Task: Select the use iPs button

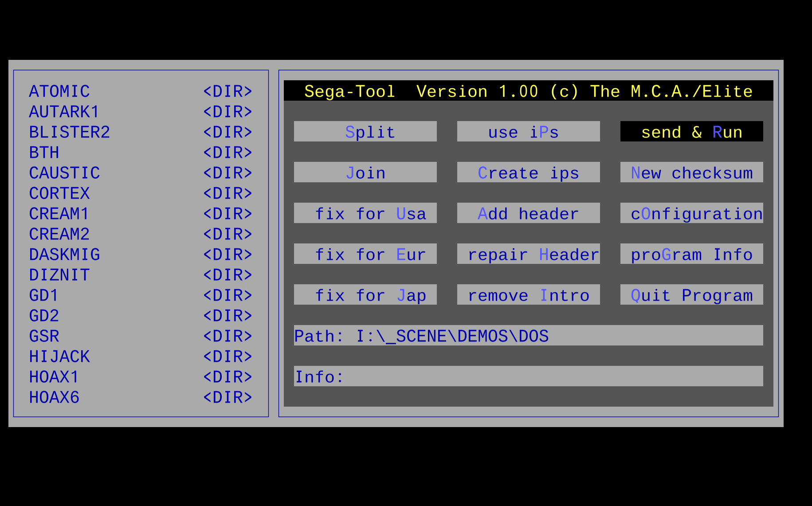Action: coord(528,132)
